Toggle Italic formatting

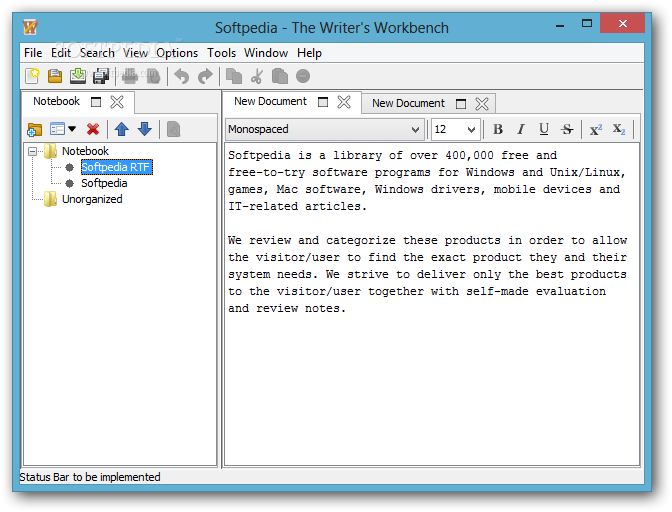pos(521,129)
